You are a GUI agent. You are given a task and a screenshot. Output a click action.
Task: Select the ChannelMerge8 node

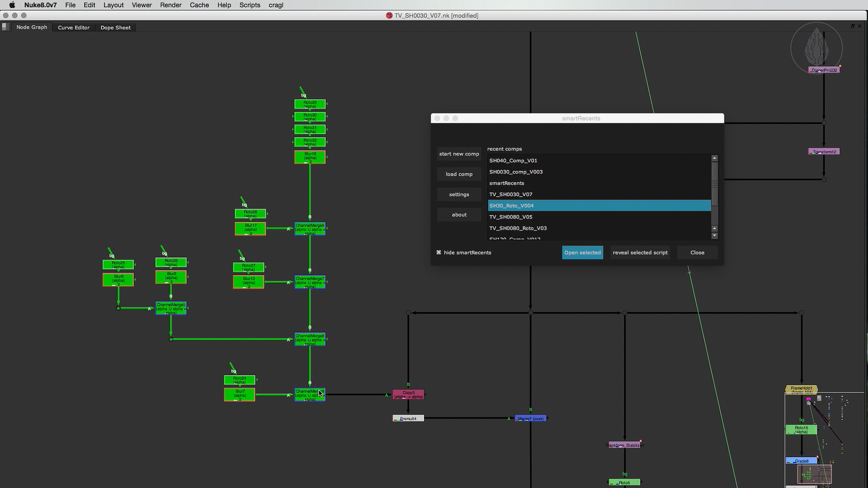[310, 339]
